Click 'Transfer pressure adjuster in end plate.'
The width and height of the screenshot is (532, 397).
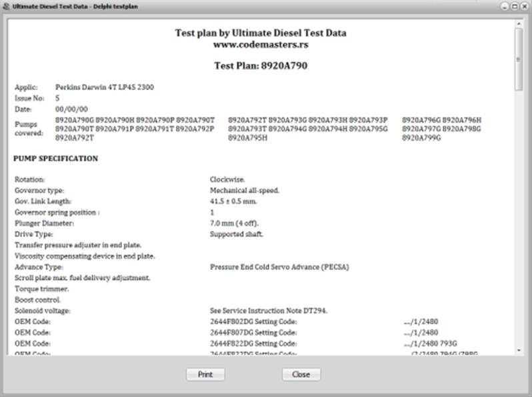tap(78, 244)
